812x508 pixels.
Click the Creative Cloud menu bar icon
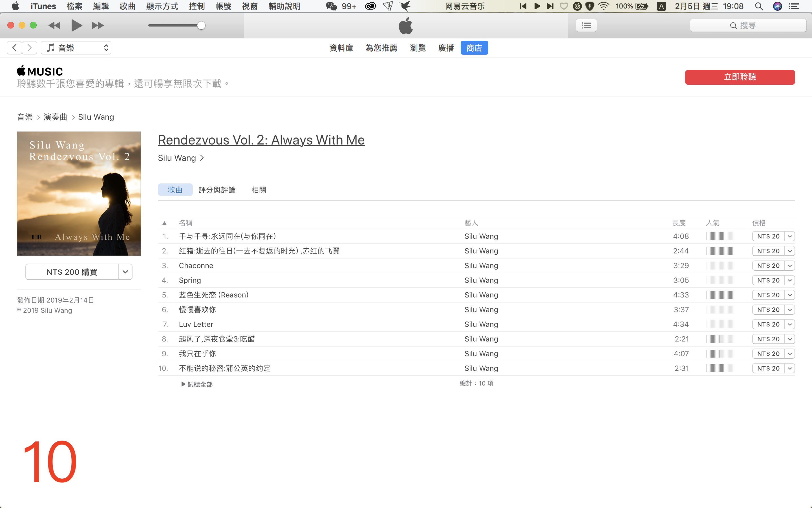pos(370,6)
